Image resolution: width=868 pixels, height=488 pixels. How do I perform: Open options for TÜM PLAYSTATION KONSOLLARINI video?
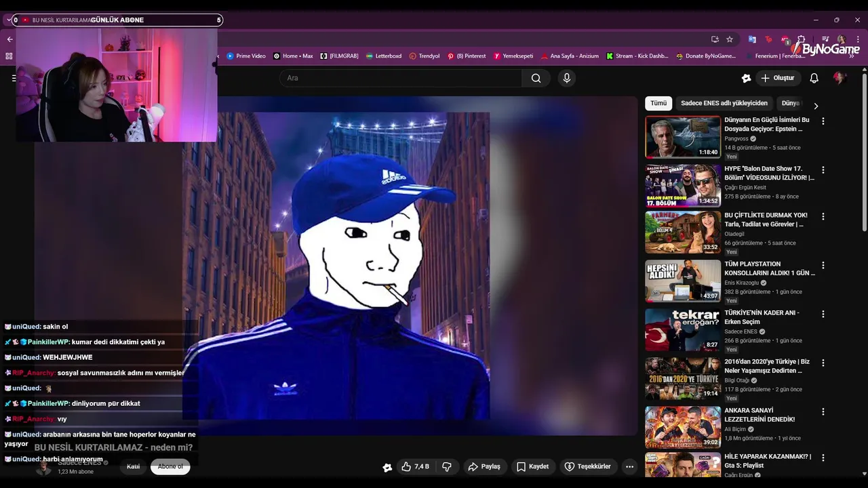coord(823,266)
